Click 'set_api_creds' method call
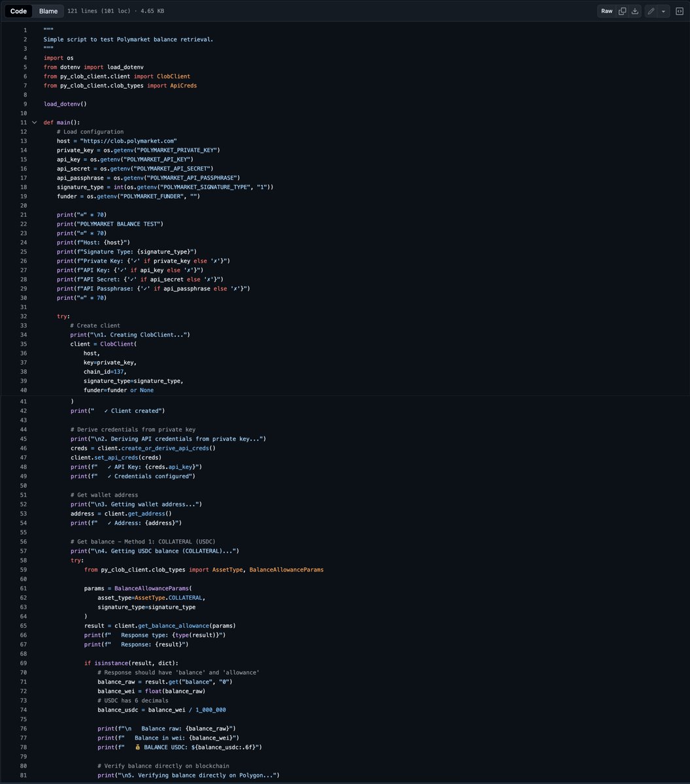 tap(117, 457)
